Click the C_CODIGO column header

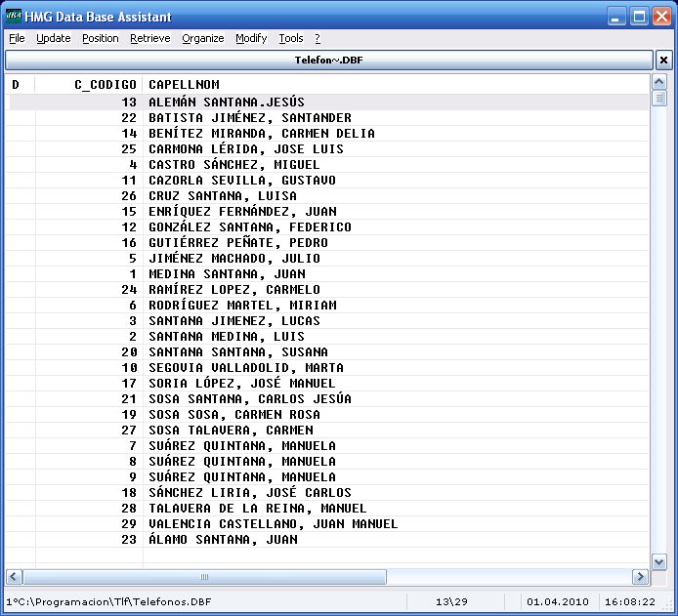click(106, 85)
